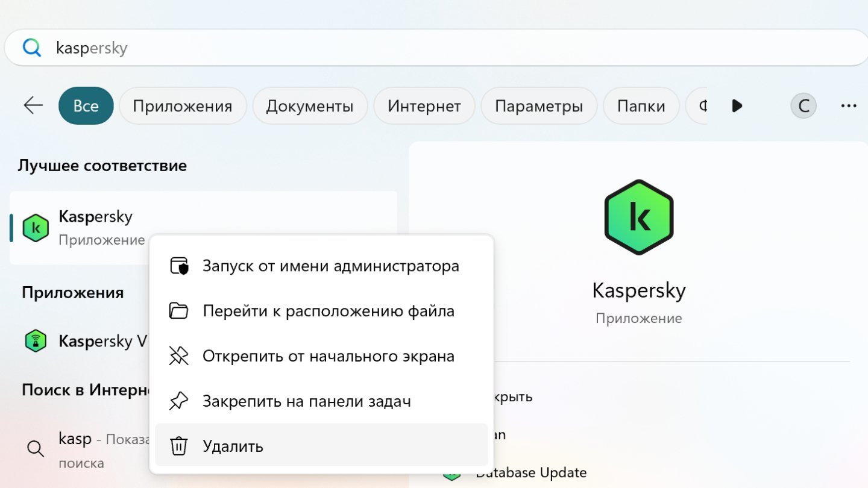This screenshot has width=868, height=488.
Task: Click the Приложения section heading in results
Action: click(x=73, y=293)
